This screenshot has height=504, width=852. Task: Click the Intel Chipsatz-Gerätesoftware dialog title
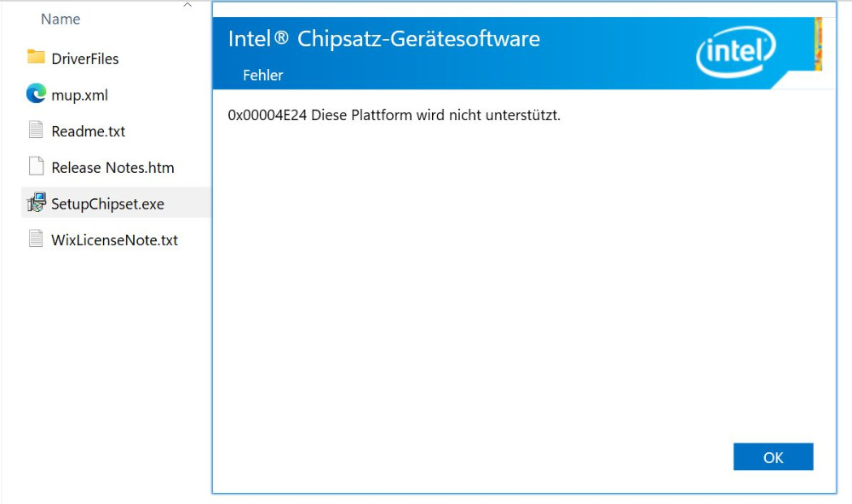(383, 39)
